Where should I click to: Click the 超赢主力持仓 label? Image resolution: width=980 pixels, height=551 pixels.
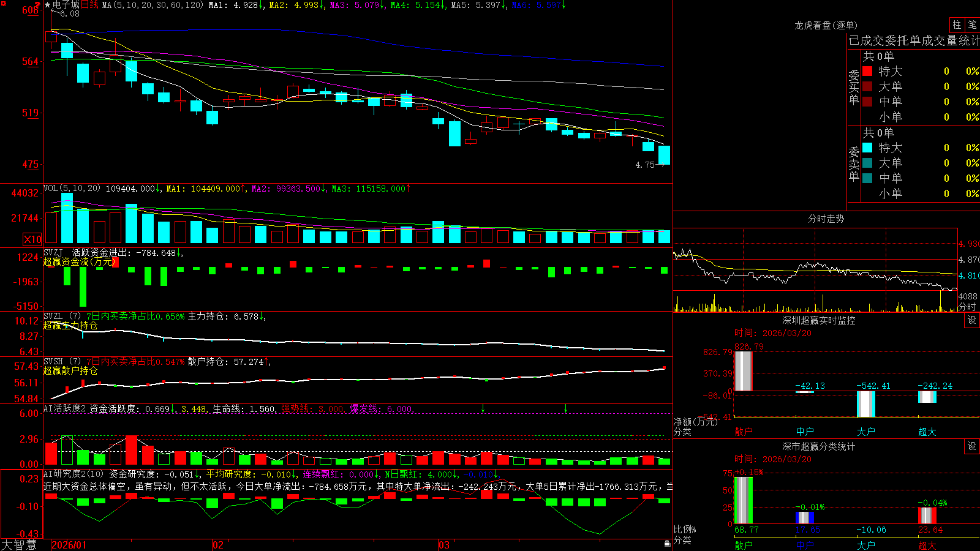click(x=70, y=326)
